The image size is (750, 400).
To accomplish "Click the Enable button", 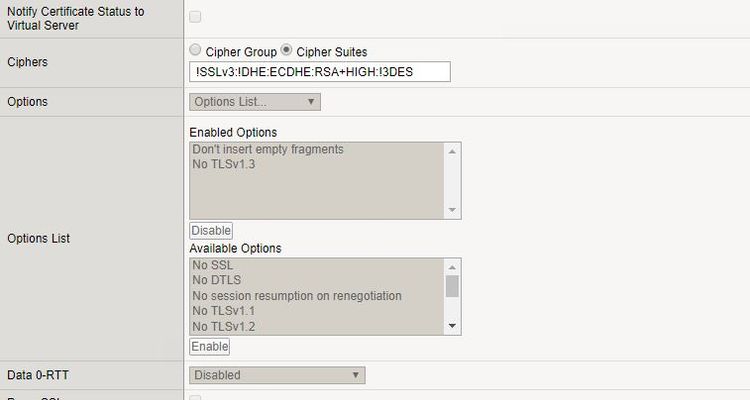I will [x=210, y=347].
